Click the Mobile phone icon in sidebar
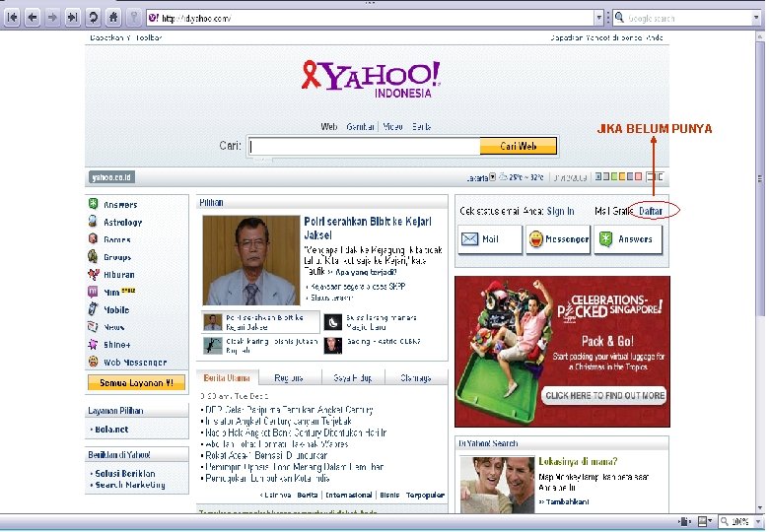Viewport: 769px width, 532px height. (93, 309)
